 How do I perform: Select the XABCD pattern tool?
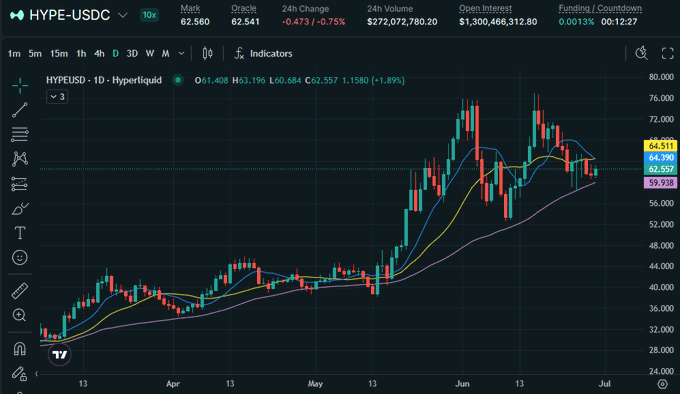click(20, 159)
